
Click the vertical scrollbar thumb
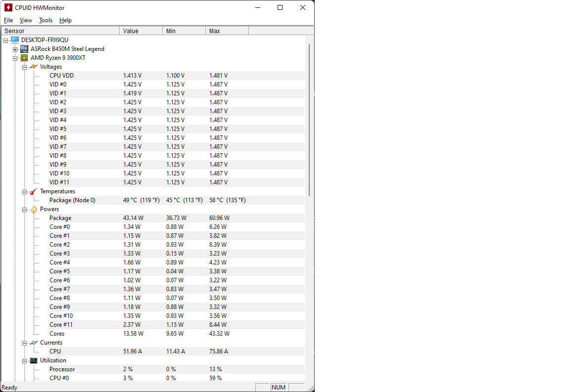(309, 120)
